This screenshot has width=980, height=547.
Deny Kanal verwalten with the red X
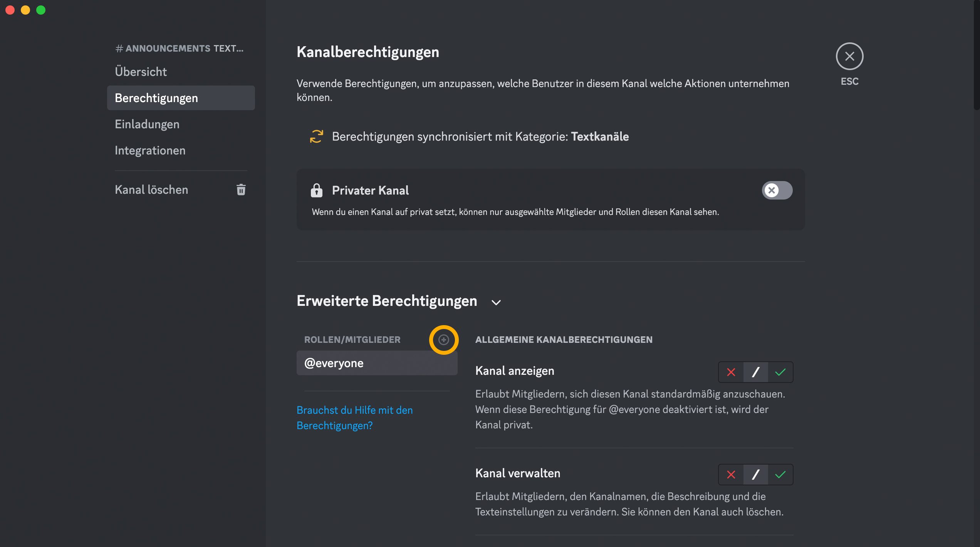pos(731,474)
